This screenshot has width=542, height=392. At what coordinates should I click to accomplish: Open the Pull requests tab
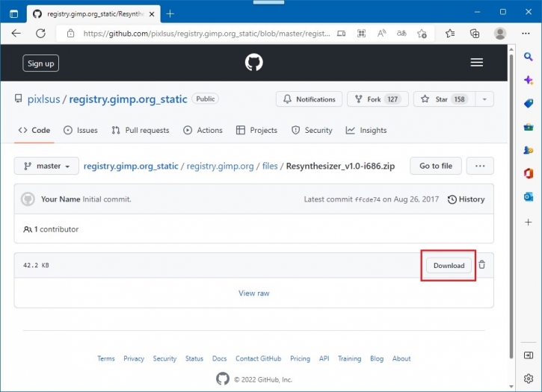pos(141,130)
